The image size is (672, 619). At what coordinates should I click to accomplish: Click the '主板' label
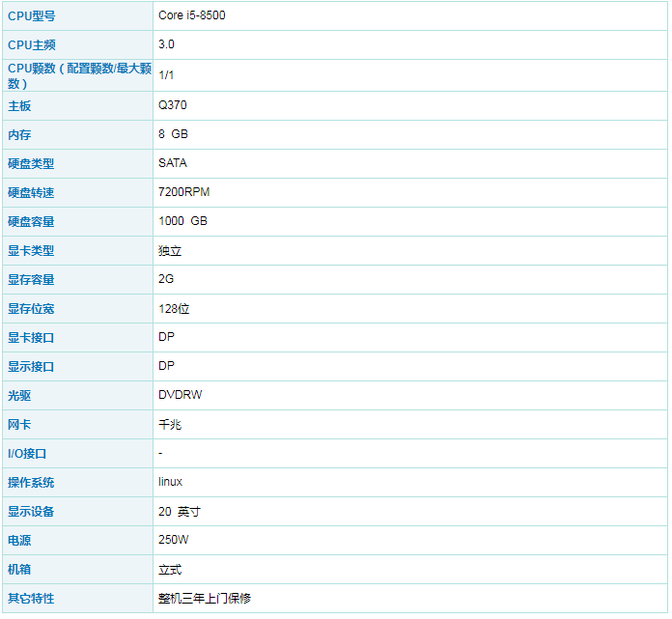pos(19,106)
